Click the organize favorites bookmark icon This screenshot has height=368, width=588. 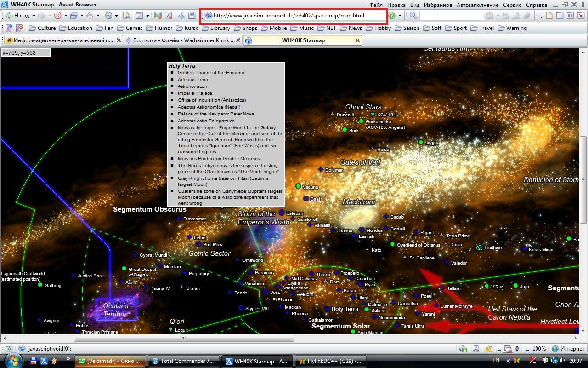click(19, 28)
